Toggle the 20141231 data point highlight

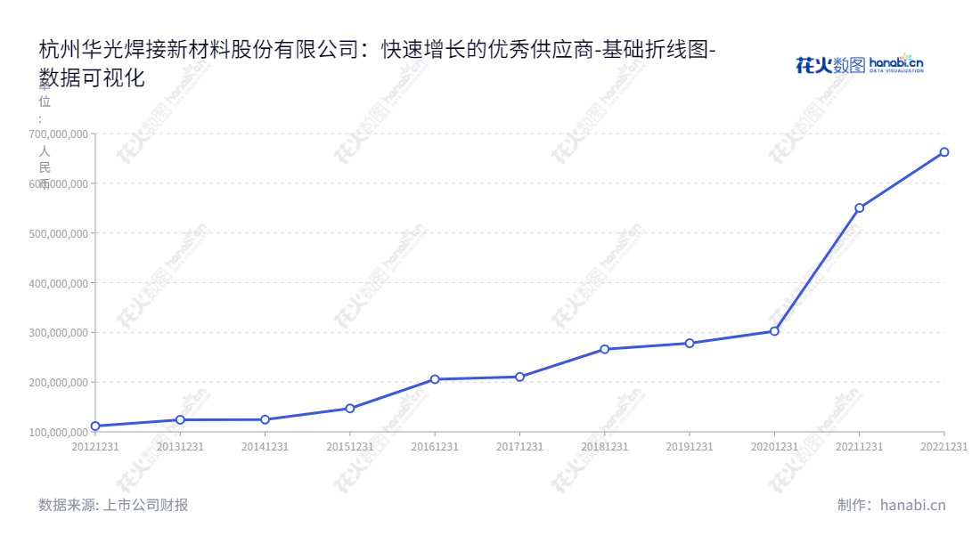(264, 418)
